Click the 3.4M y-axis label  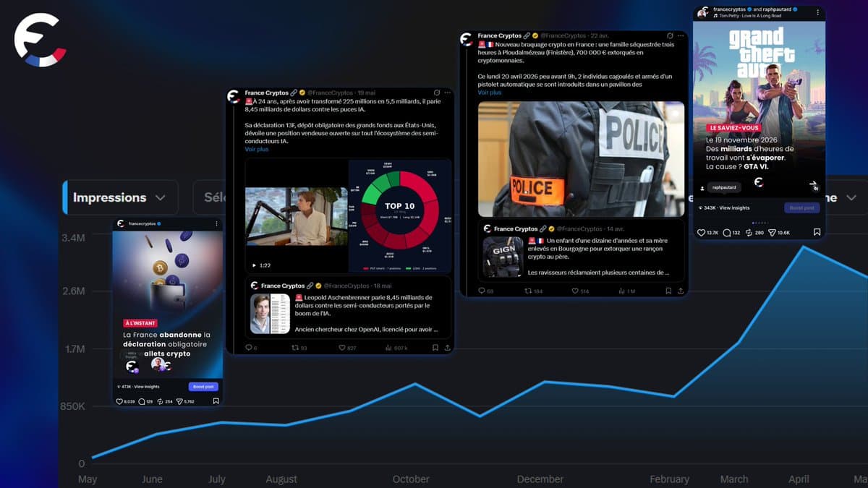(x=72, y=238)
